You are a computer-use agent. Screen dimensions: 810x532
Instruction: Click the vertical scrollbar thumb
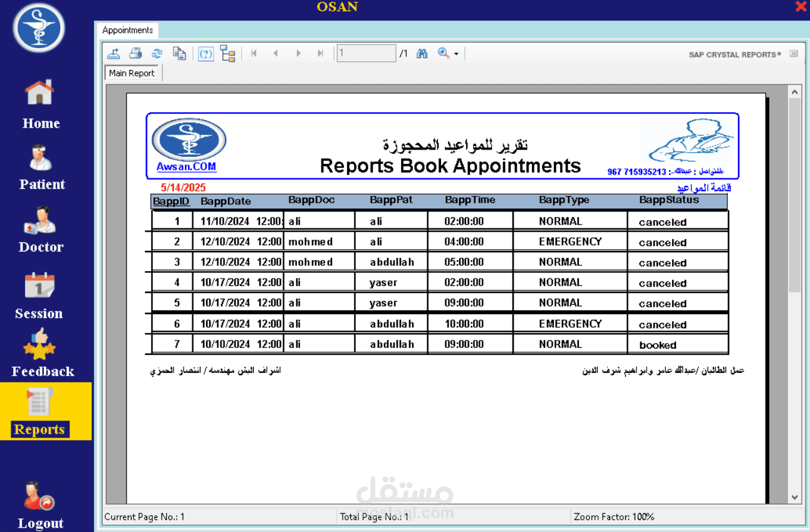coord(795,195)
